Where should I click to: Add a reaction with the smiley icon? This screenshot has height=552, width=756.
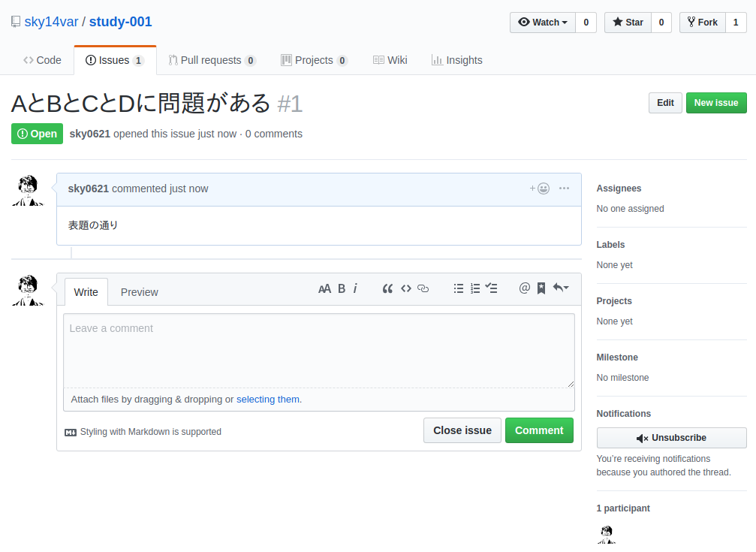pyautogui.click(x=540, y=189)
